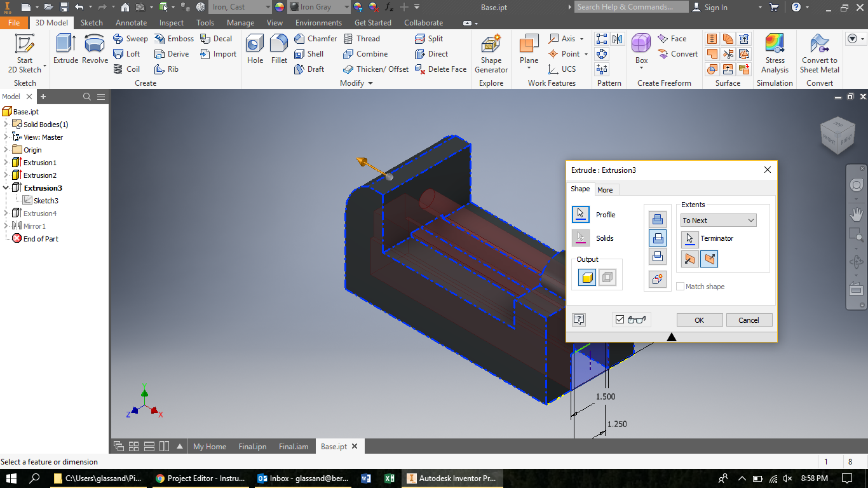Set output to Solid

click(587, 277)
